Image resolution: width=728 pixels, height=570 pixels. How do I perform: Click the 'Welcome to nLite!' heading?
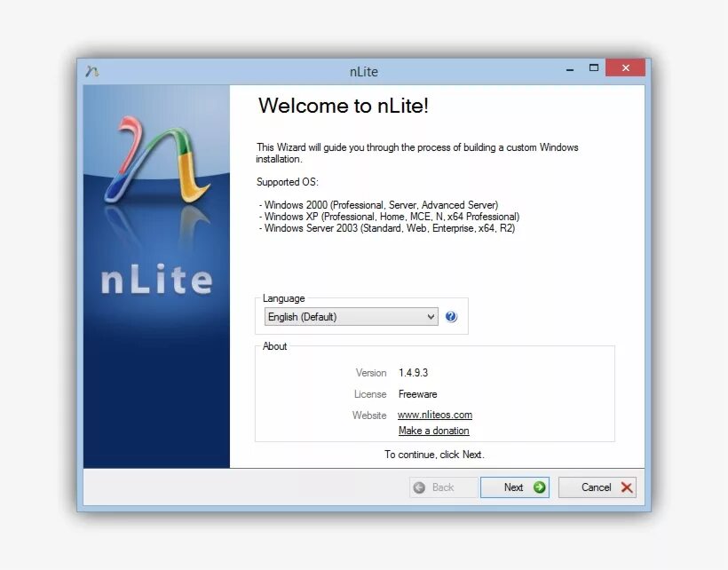click(343, 106)
